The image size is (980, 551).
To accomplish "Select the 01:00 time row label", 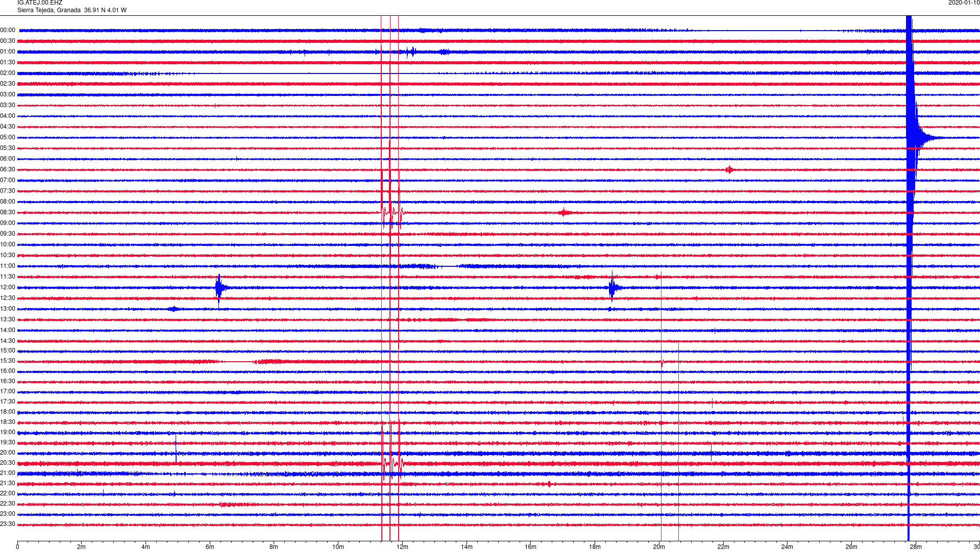I will click(8, 52).
